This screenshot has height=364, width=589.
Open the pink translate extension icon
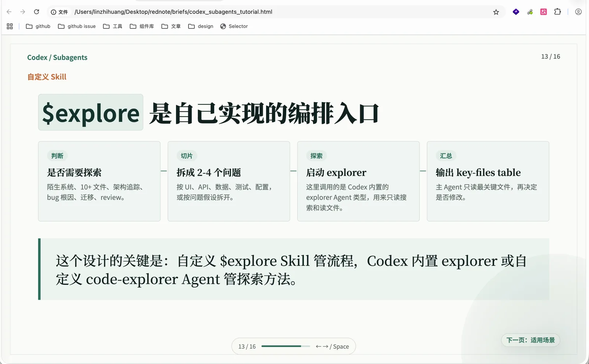[544, 12]
